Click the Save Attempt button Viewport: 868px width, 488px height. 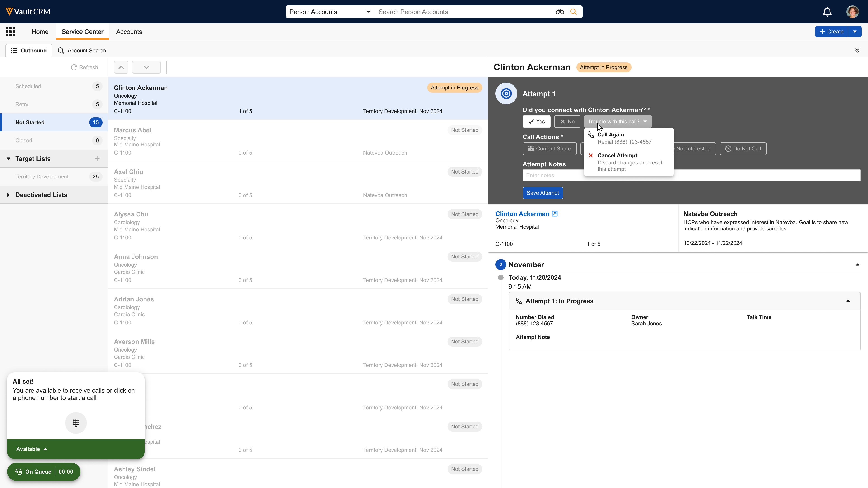542,193
